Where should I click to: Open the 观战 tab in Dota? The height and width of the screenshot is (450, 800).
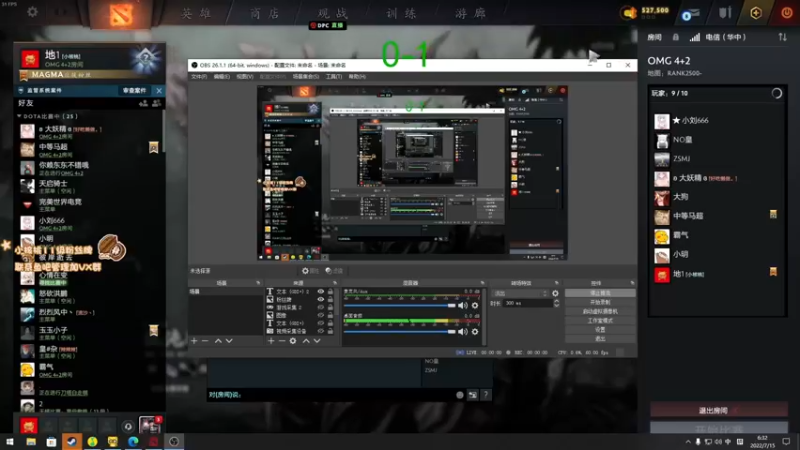point(333,13)
